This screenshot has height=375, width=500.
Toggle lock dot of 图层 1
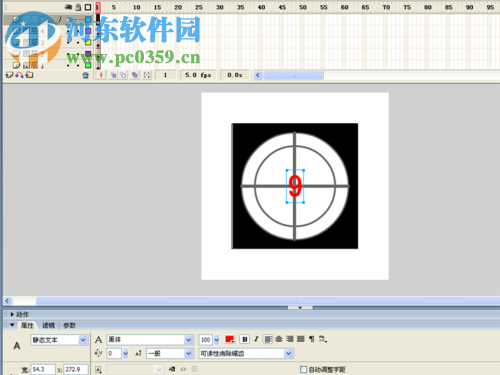tap(78, 65)
